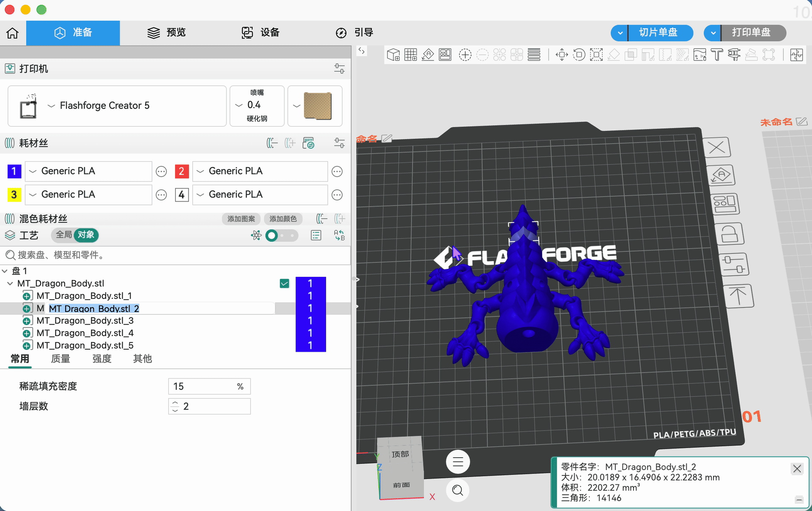Viewport: 812px width, 511px height.
Task: Switch to the 设备 tab
Action: click(261, 33)
